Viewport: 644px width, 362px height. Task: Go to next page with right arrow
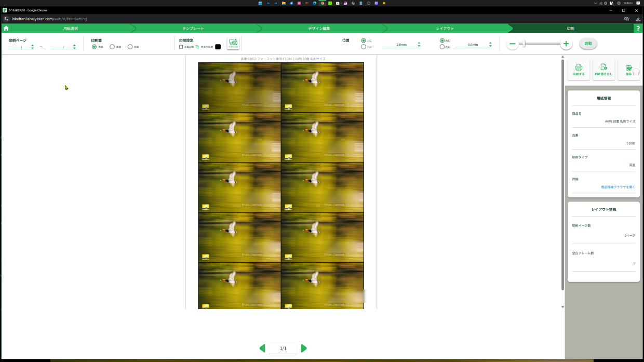(x=304, y=348)
